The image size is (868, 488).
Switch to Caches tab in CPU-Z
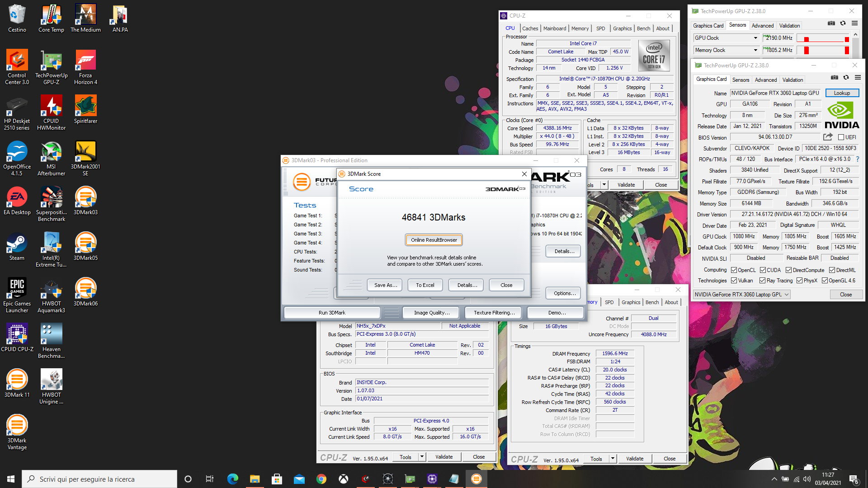tap(530, 28)
